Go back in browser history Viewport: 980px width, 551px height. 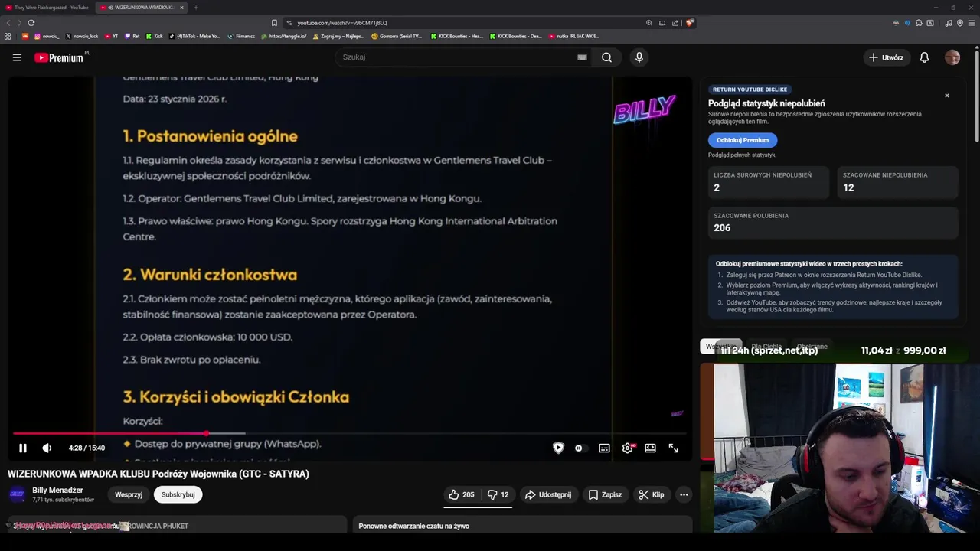(x=8, y=23)
